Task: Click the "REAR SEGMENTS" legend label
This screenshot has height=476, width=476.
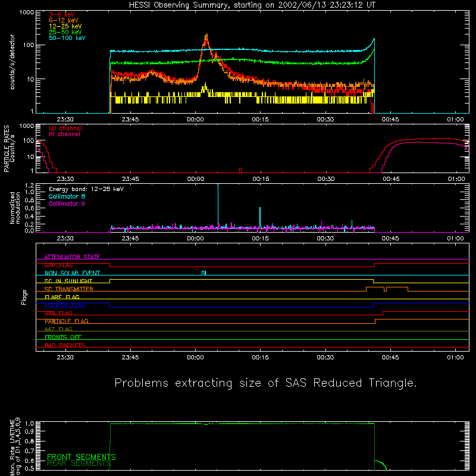Action: click(x=79, y=463)
